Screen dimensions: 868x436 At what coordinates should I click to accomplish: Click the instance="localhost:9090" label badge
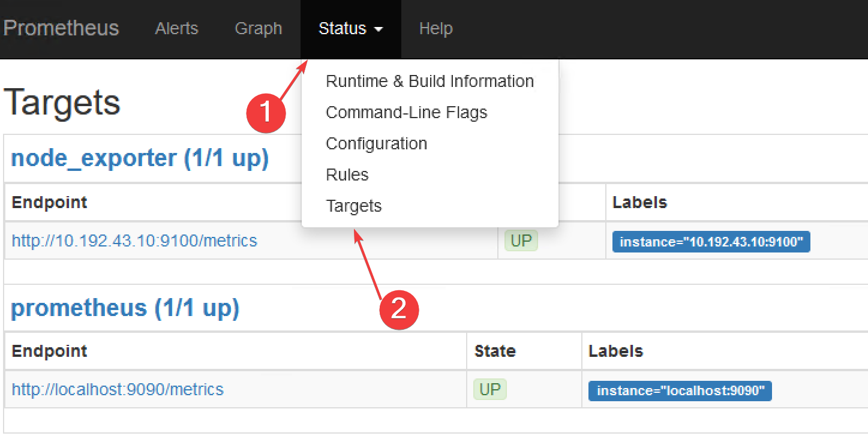680,390
